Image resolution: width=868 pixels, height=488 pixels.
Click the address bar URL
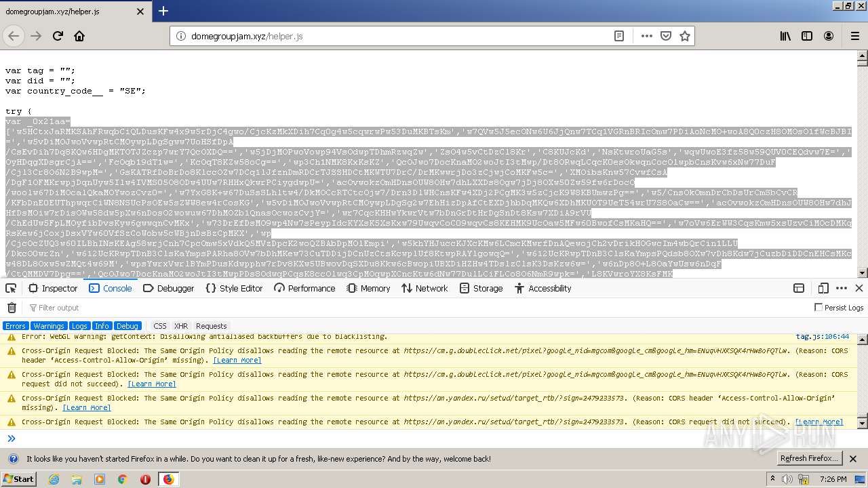click(x=247, y=36)
